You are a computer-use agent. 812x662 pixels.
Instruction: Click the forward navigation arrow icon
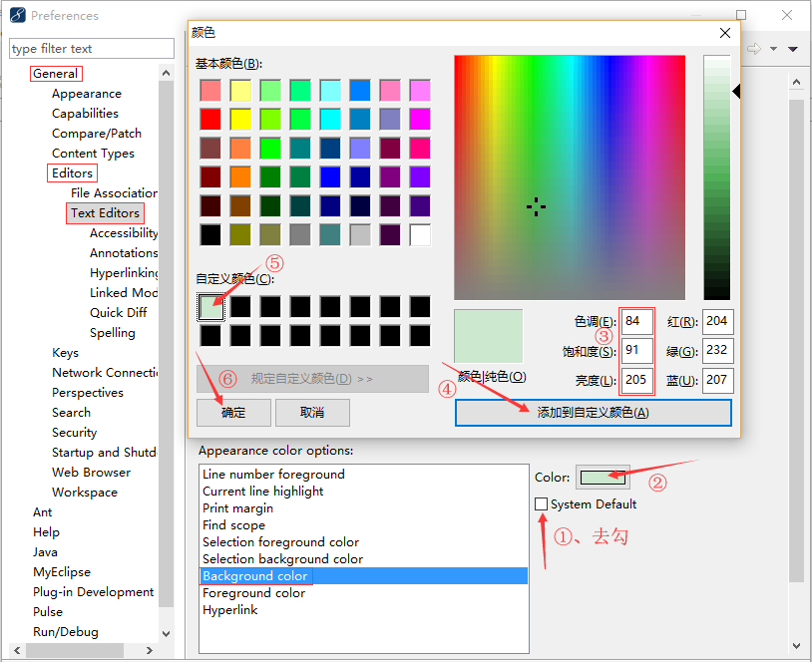click(754, 49)
